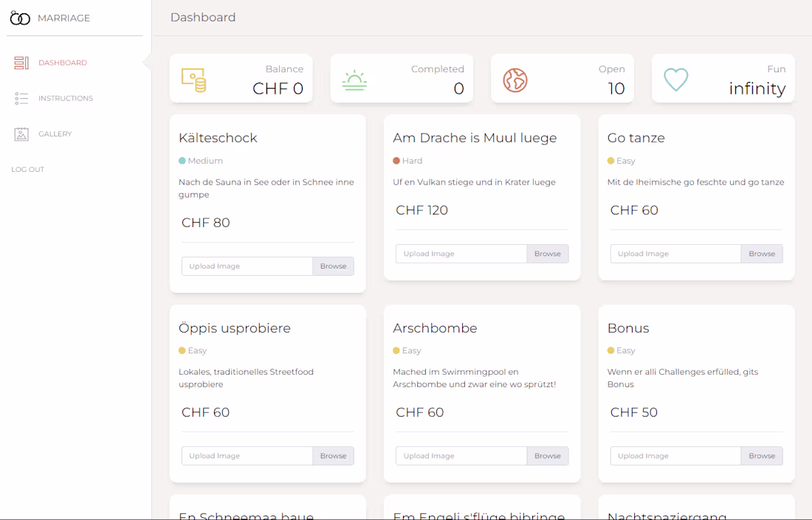812x520 pixels.
Task: Click Upload Image field for Am Drache challenge
Action: 461,254
